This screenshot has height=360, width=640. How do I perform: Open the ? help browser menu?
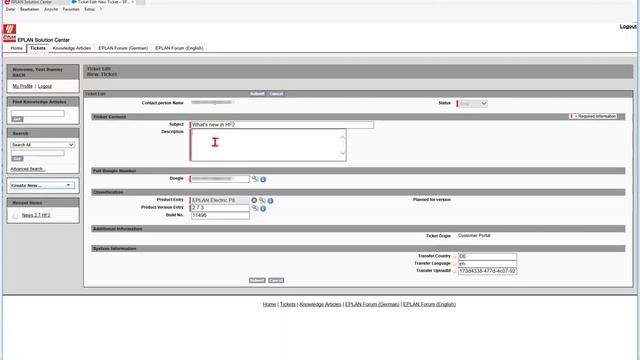tap(101, 9)
